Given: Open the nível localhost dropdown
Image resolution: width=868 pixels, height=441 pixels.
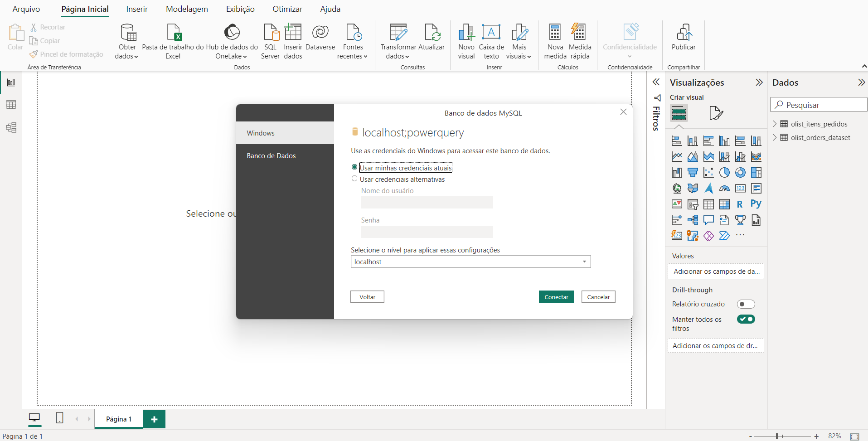Looking at the screenshot, I should pyautogui.click(x=470, y=262).
